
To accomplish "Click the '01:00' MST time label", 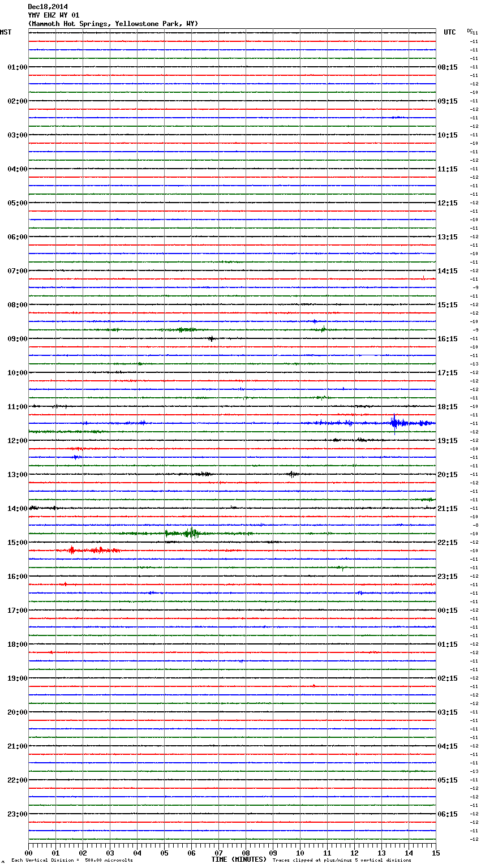I will click(x=17, y=67).
